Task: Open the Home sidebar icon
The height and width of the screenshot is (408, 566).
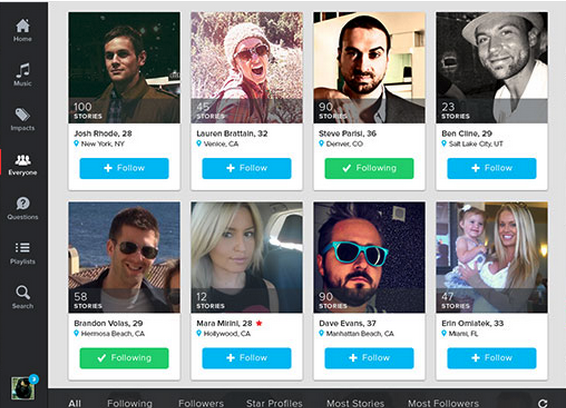Action: tap(23, 26)
